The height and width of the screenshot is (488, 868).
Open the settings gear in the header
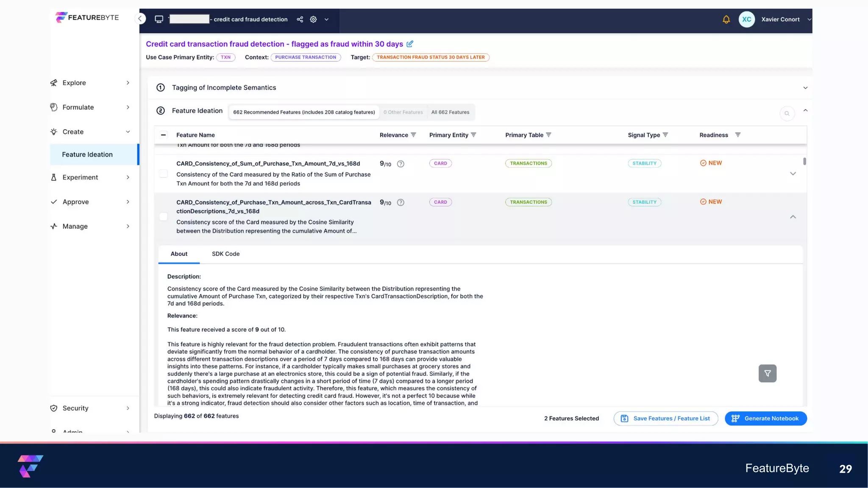click(x=313, y=19)
